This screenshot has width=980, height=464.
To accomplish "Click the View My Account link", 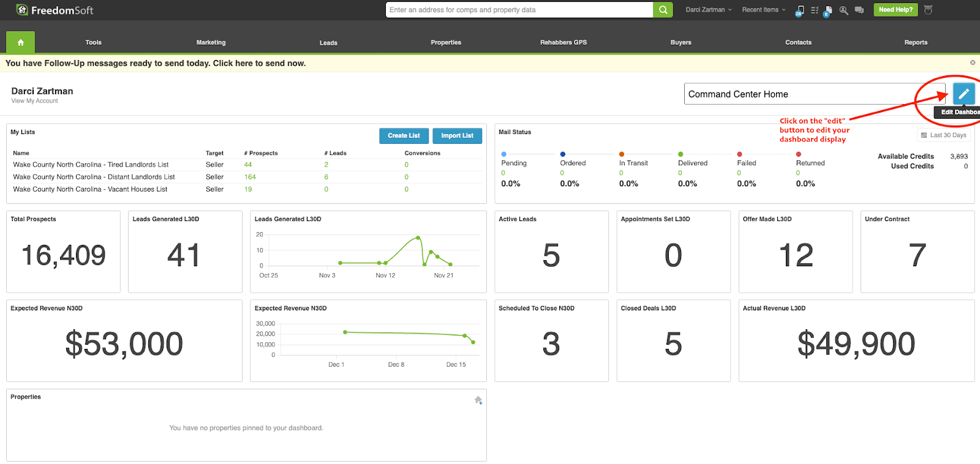I will click(x=35, y=101).
